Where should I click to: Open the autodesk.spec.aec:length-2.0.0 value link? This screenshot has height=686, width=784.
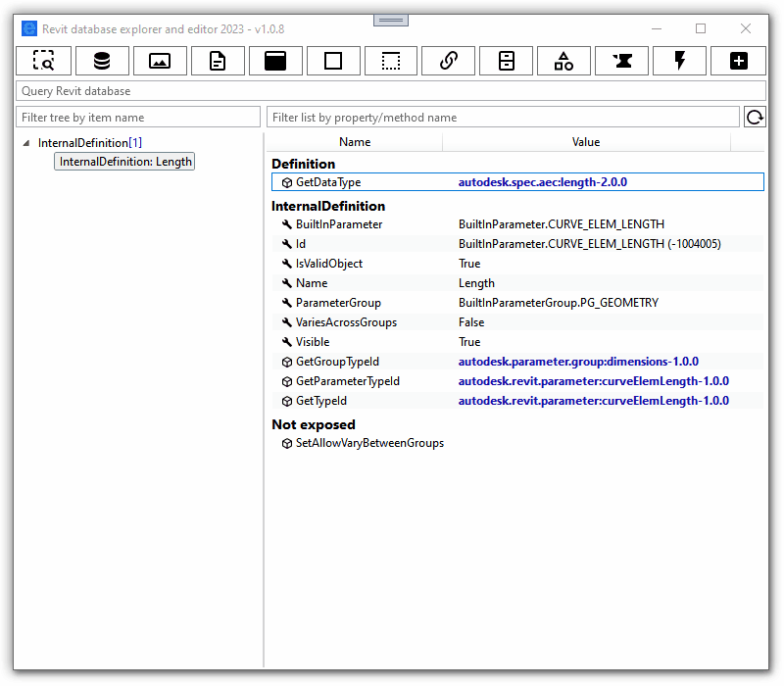click(x=543, y=182)
